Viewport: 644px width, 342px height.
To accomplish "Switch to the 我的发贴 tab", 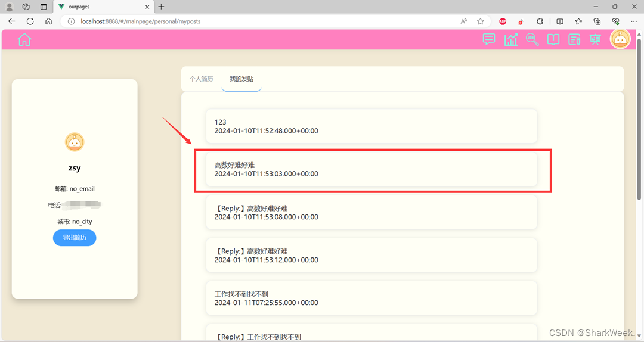I will (x=241, y=79).
